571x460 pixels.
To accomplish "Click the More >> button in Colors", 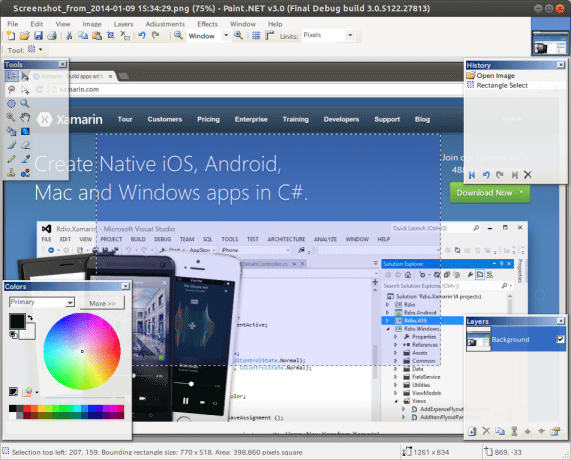I will 102,303.
